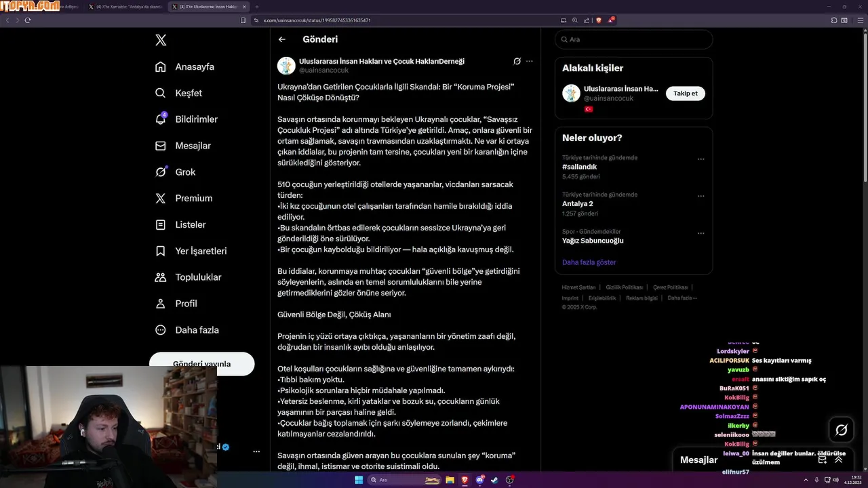Expand Daha fazla sidebar menu
The width and height of the screenshot is (868, 488).
(186, 330)
